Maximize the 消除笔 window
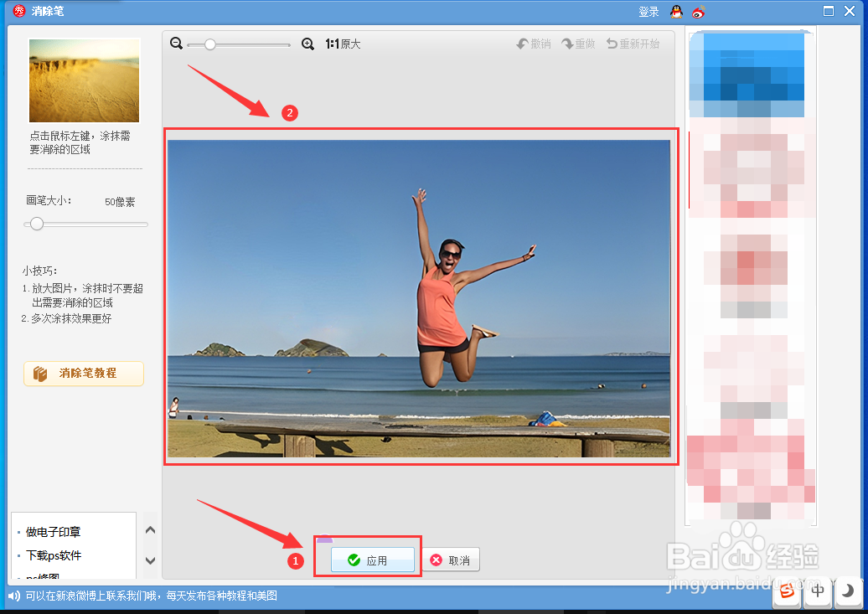Screen dimensions: 868x614 [x=828, y=11]
